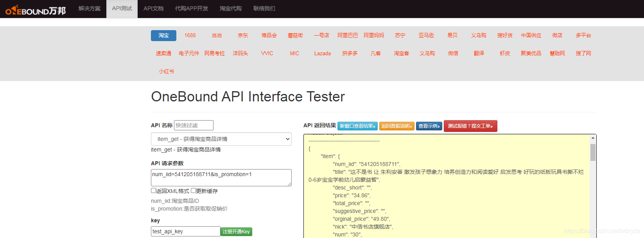Select the 苏宁 platform link
644x238 pixels.
click(x=400, y=36)
